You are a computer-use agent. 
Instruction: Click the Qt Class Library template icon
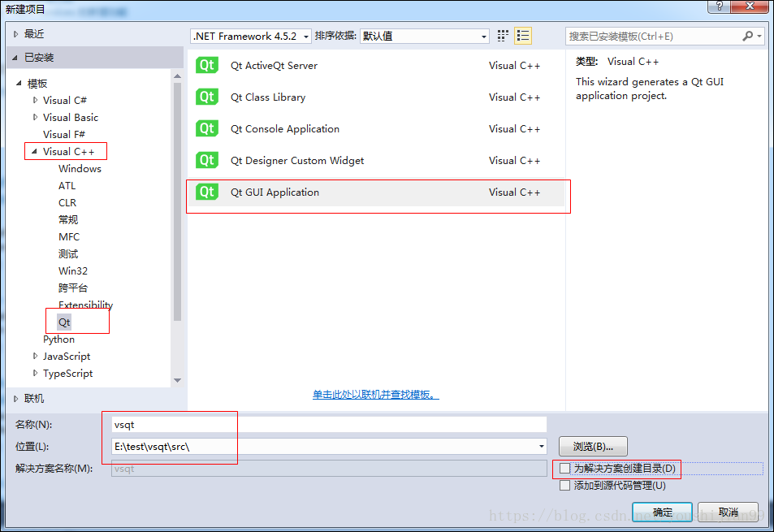point(207,97)
